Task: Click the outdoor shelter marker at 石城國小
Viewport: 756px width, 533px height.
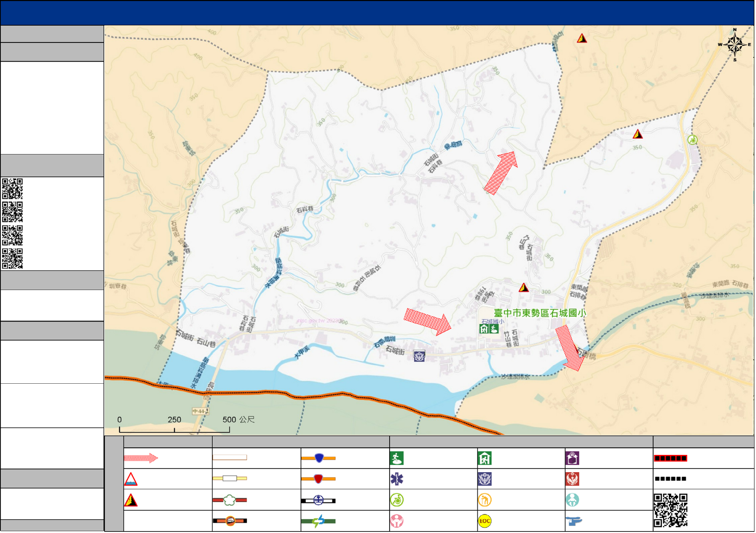Action: [x=494, y=329]
